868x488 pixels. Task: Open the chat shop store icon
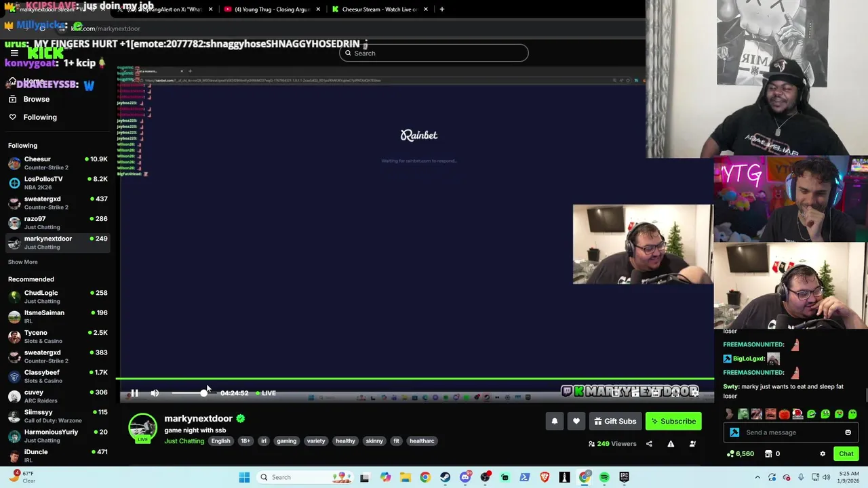pos(768,454)
